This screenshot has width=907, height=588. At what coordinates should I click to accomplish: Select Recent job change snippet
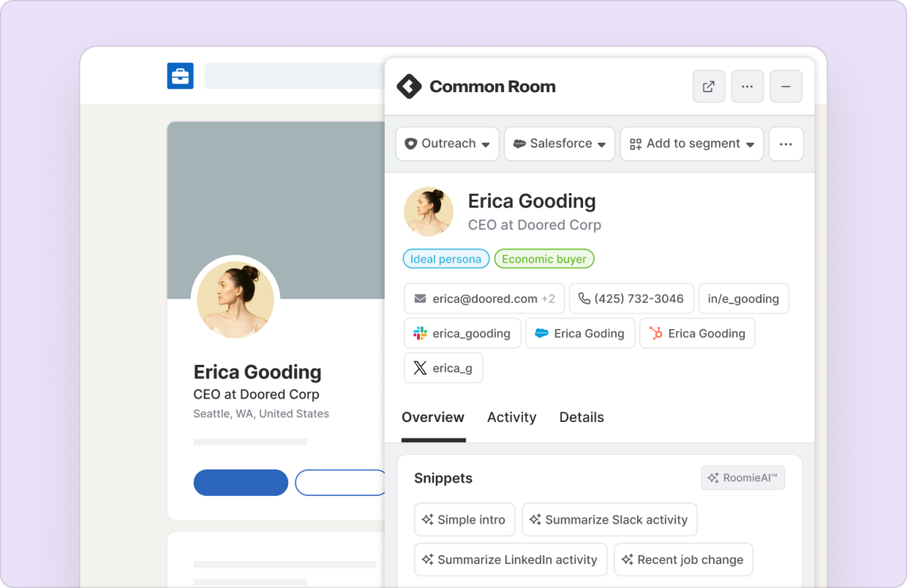click(683, 560)
